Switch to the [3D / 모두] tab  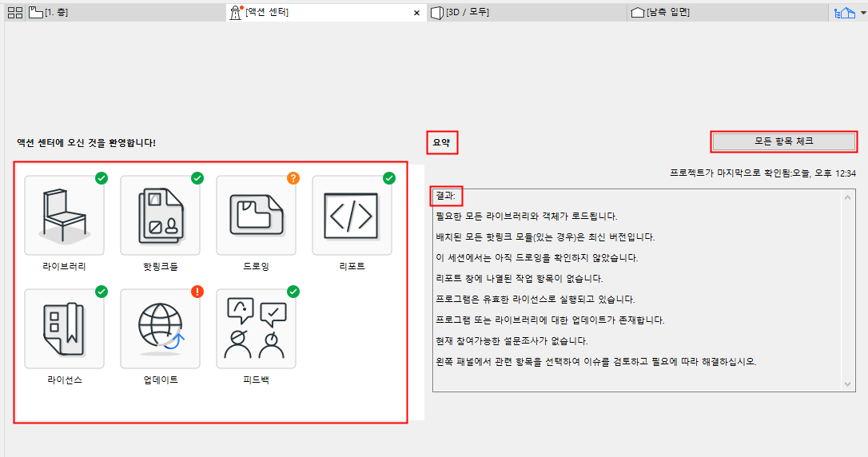(x=527, y=12)
